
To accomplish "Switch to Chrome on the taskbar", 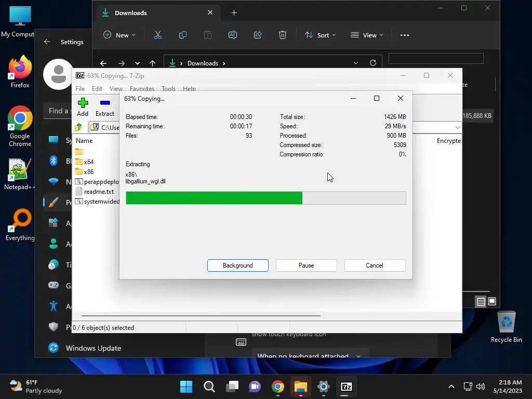I will tap(278, 387).
